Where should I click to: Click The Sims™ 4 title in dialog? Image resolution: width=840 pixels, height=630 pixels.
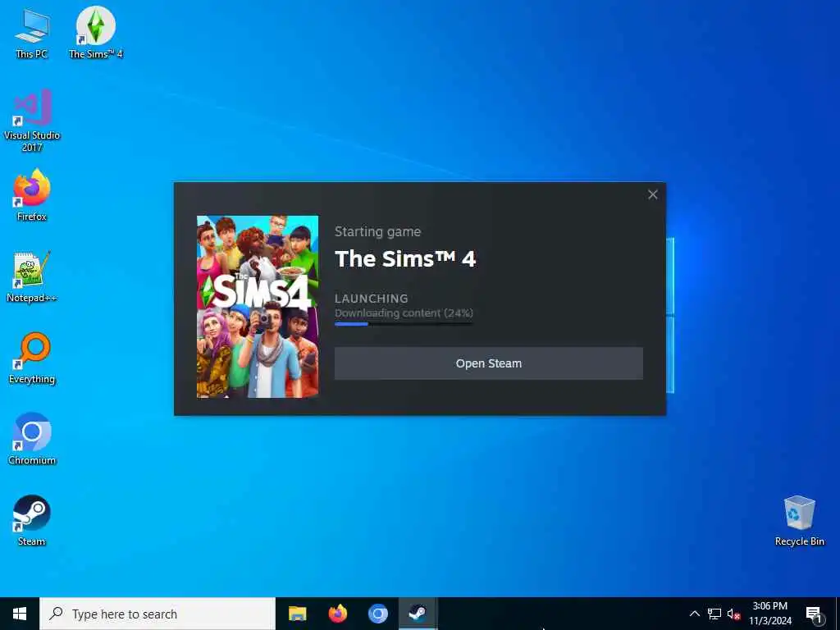point(405,258)
